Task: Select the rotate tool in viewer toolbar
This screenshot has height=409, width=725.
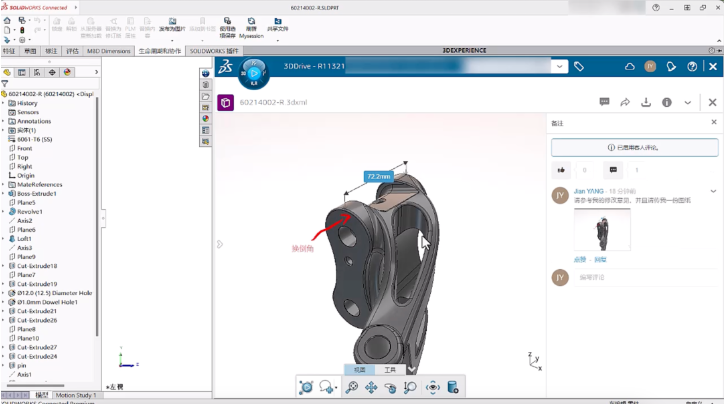Action: coord(390,388)
